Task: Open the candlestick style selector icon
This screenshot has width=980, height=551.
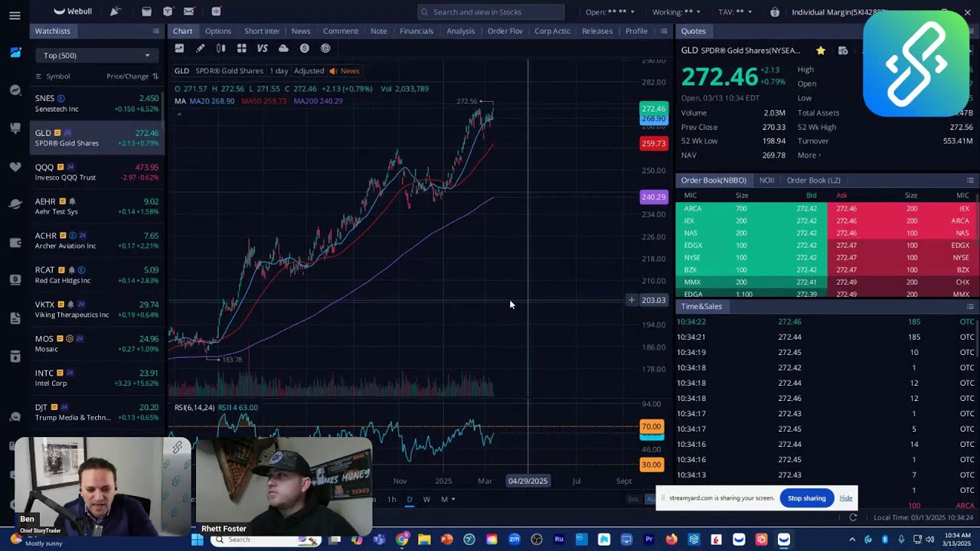Action: click(220, 48)
